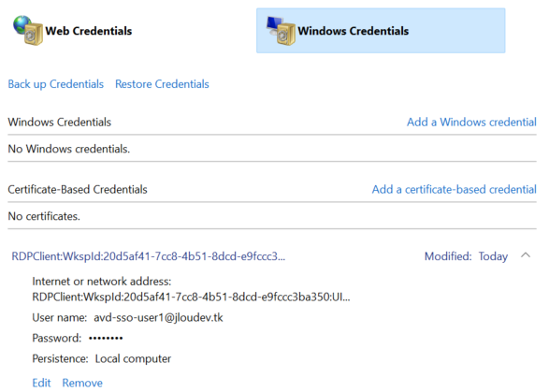Click the Web Credentials globe vault icon
549x392 pixels.
coord(28,31)
